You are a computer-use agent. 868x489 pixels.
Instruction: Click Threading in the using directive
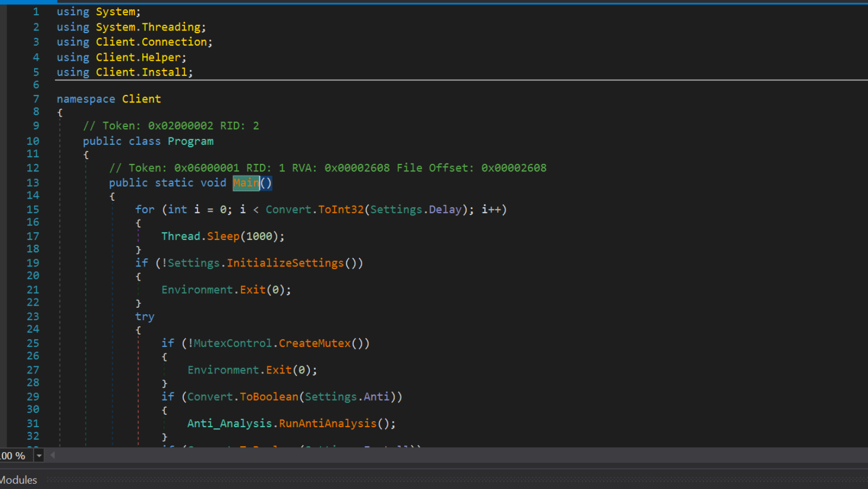pyautogui.click(x=171, y=27)
